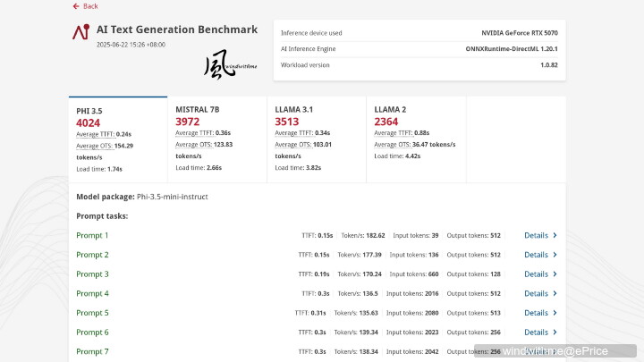Select the Prompt 7 label
Screen dimensions: 644x362
point(92,351)
